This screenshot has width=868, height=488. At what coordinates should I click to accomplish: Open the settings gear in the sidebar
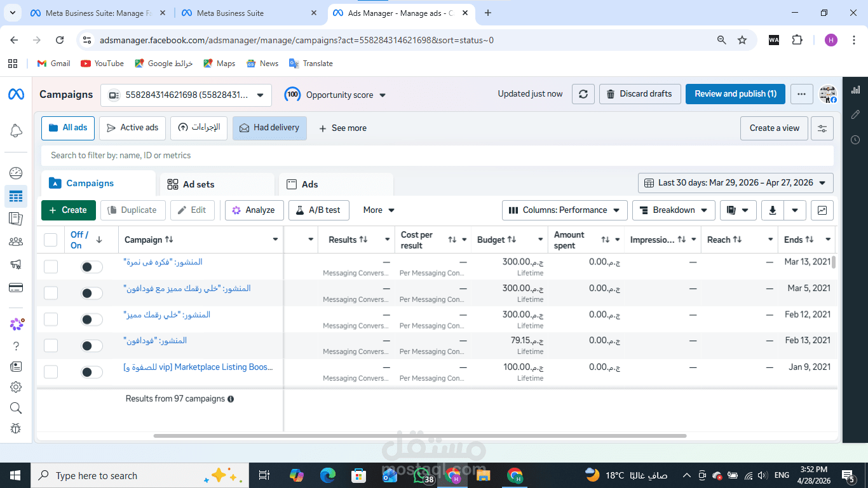(16, 387)
